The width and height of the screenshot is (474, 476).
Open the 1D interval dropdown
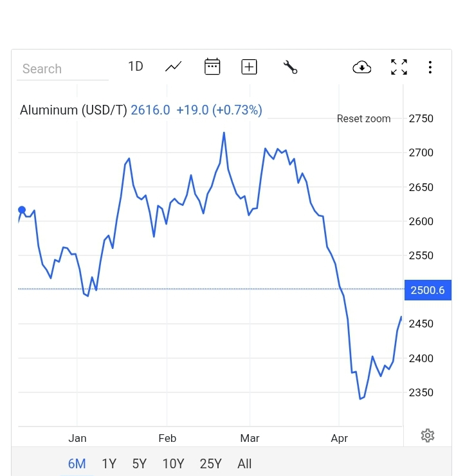point(135,66)
